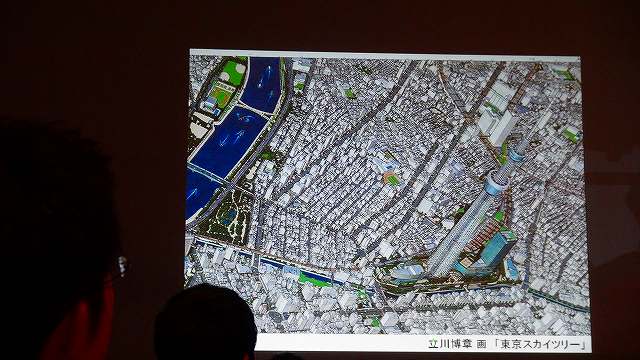Select the tall white buildings above the Skytree
640x360 pixels.
coord(496,113)
